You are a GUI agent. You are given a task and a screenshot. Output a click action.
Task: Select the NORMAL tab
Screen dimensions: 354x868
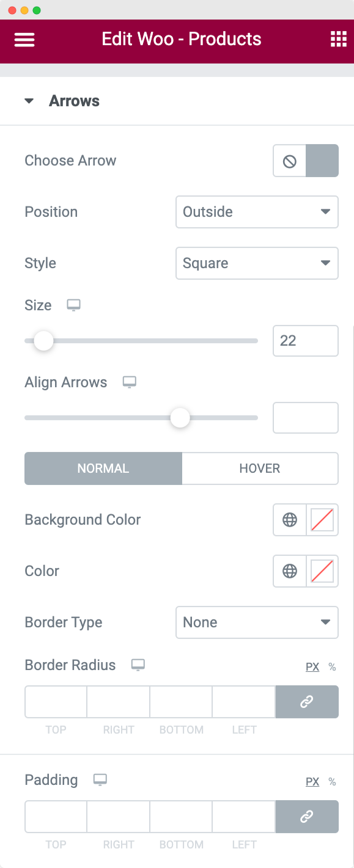tap(103, 469)
